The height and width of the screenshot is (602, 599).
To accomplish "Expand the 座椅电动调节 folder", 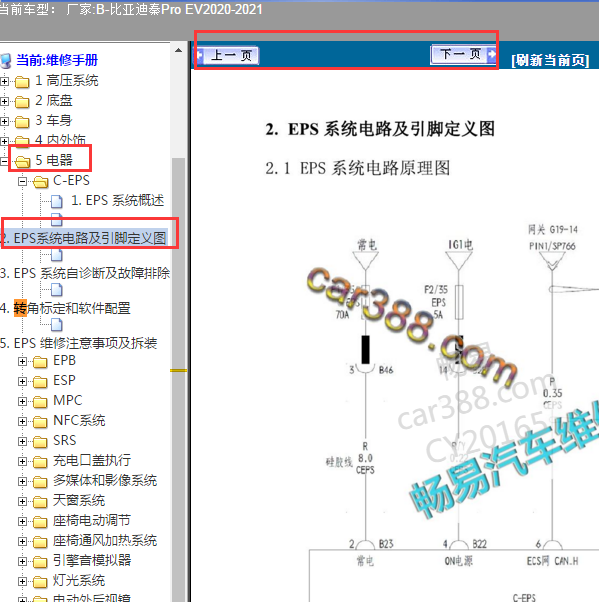I will [22, 521].
